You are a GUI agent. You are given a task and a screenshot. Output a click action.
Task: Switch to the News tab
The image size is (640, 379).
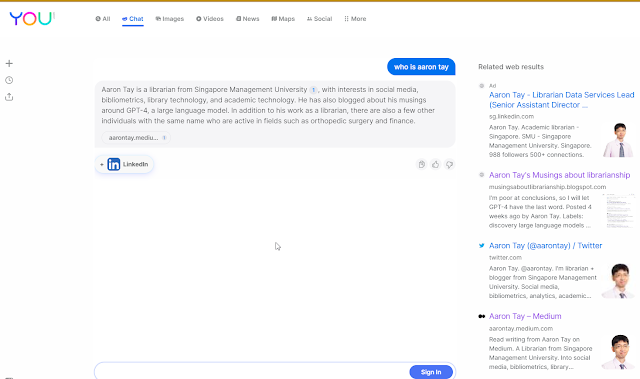point(247,19)
